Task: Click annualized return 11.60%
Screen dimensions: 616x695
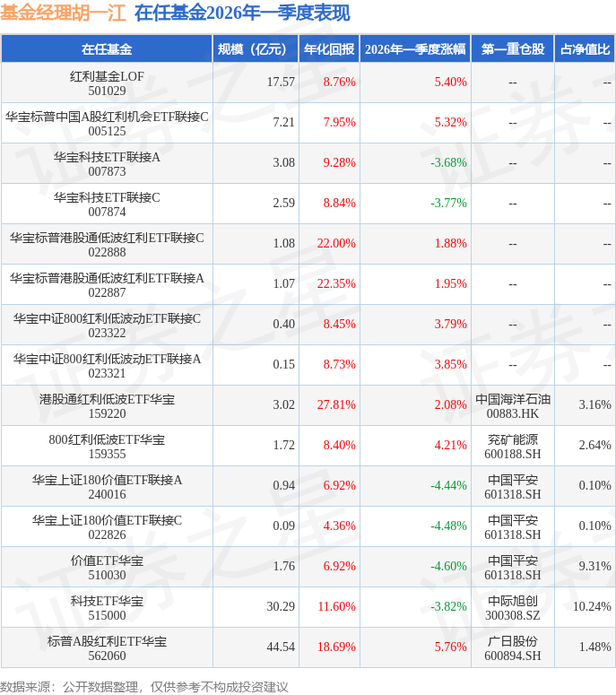Action: click(336, 606)
